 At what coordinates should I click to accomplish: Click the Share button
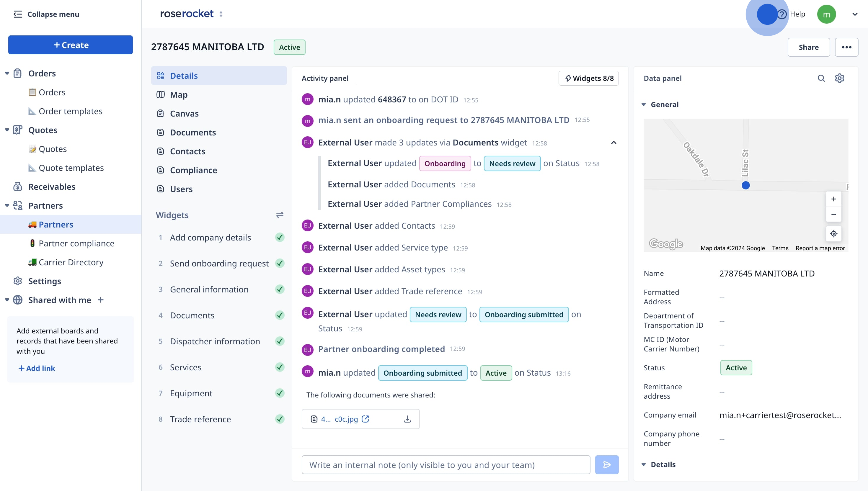click(808, 47)
